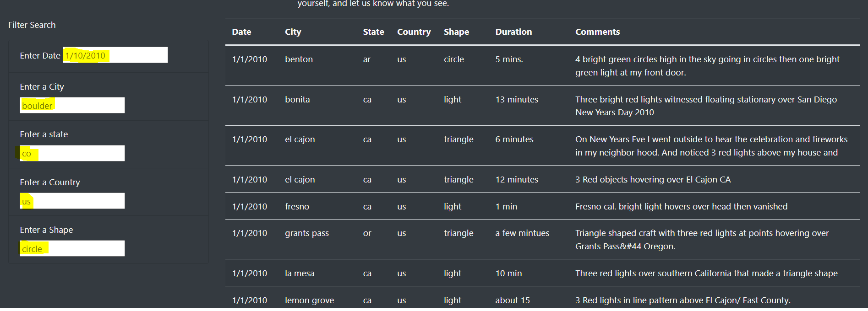
Task: Click the Duration column header
Action: 513,32
